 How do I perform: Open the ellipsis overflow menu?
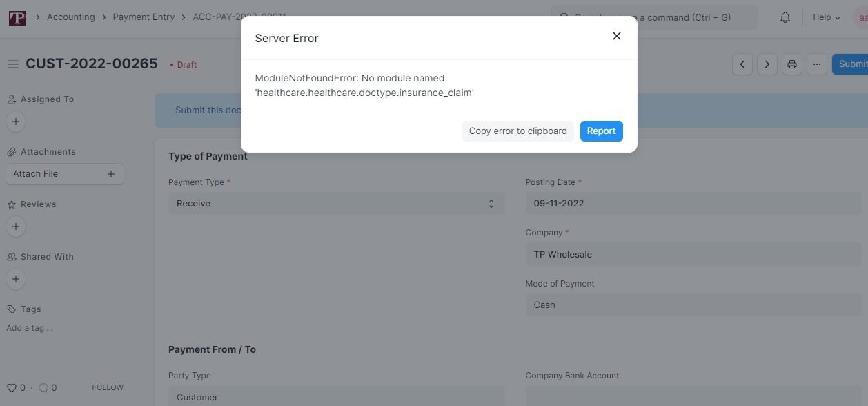tap(816, 64)
